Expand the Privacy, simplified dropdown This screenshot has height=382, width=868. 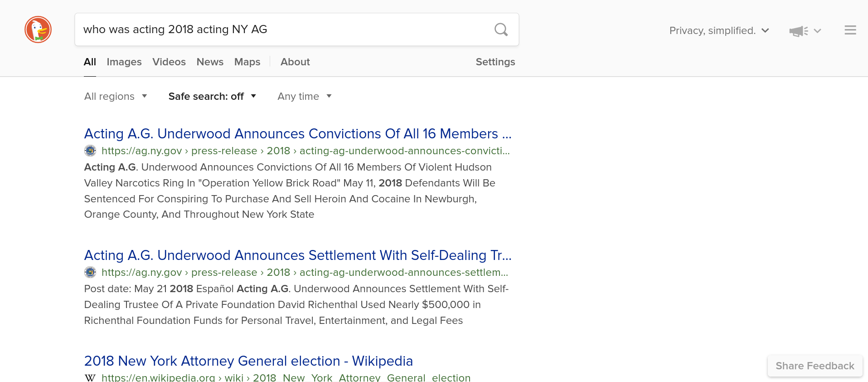(x=719, y=30)
